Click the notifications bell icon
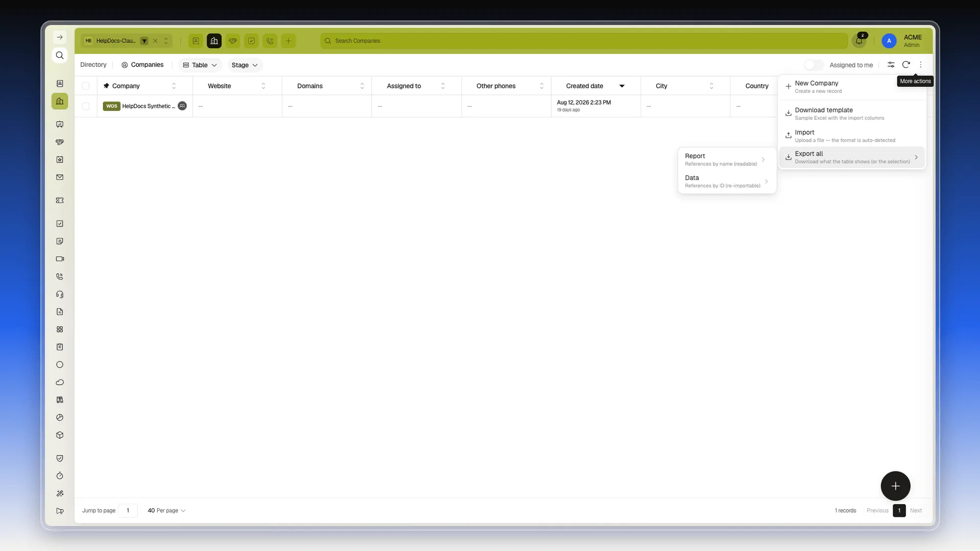980x551 pixels. [x=859, y=41]
